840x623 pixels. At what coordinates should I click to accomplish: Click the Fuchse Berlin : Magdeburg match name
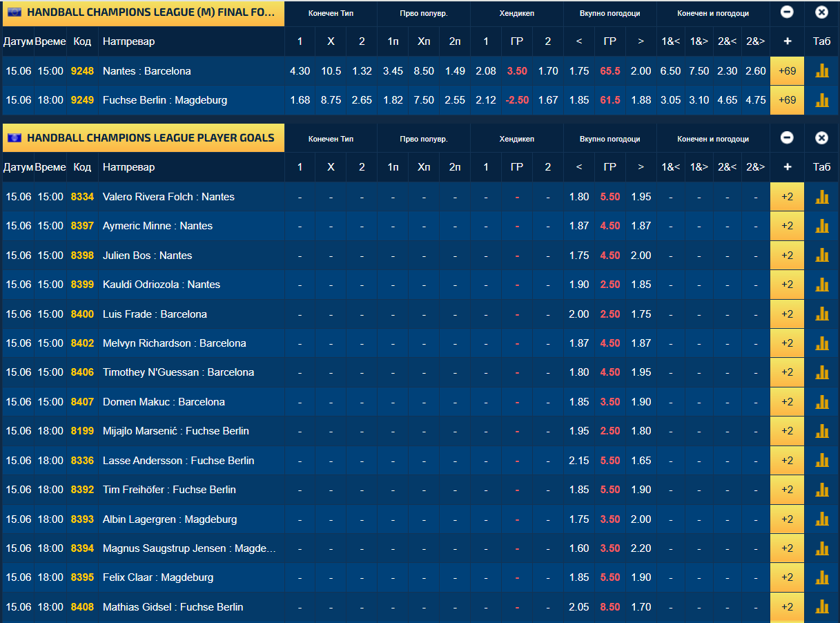[165, 100]
